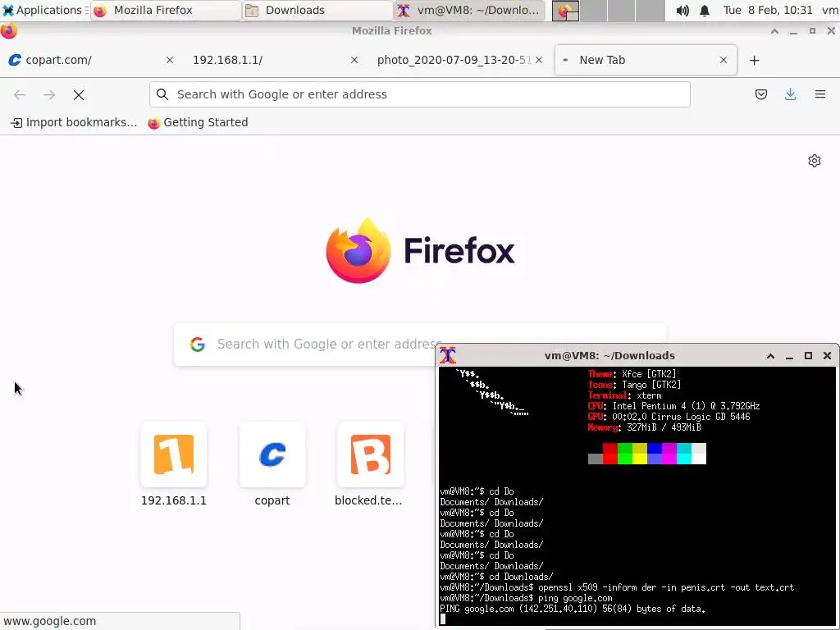Click the openssl x509 command line
The height and width of the screenshot is (630, 840).
[617, 587]
